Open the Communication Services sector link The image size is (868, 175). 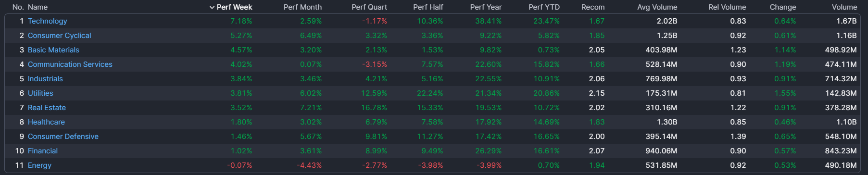click(x=70, y=64)
